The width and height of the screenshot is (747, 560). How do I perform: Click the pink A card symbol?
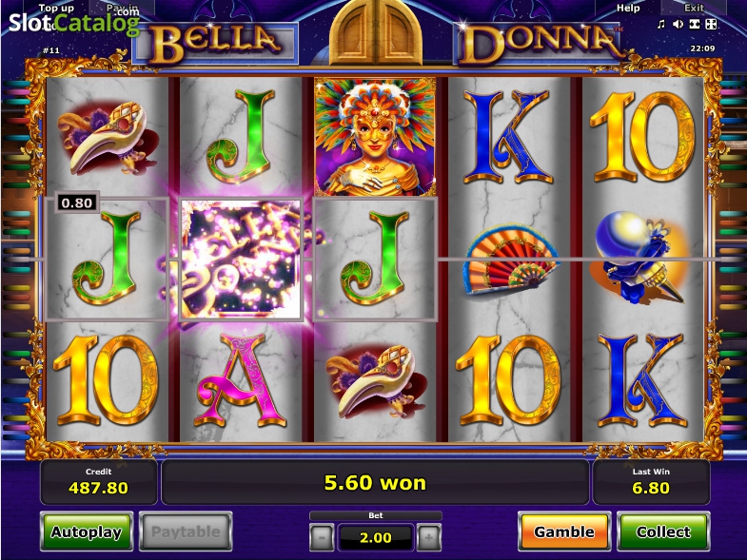click(241, 380)
